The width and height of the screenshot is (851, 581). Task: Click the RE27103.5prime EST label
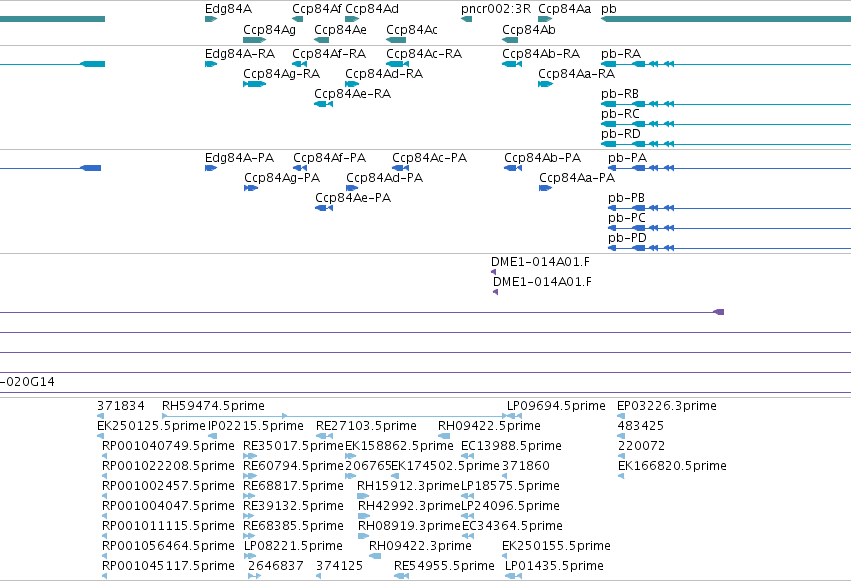366,426
